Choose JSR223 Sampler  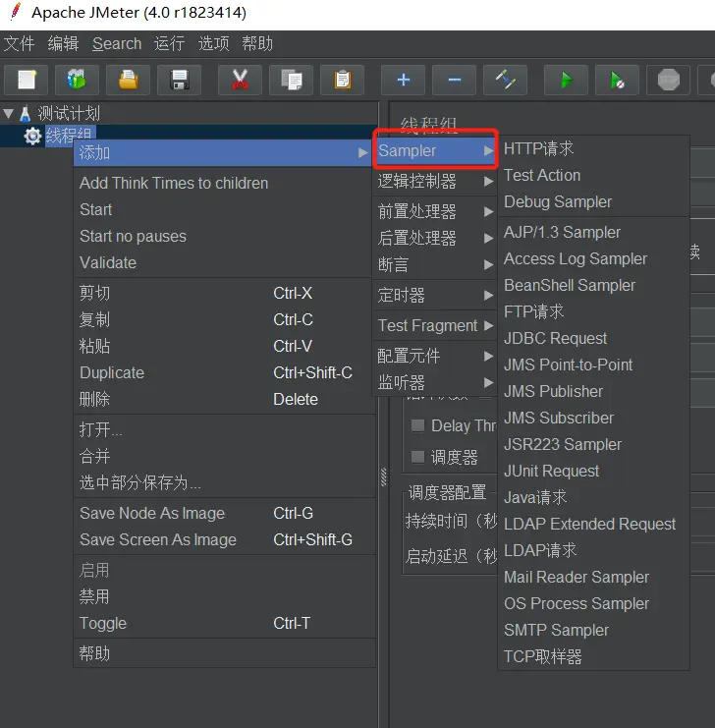point(593,444)
